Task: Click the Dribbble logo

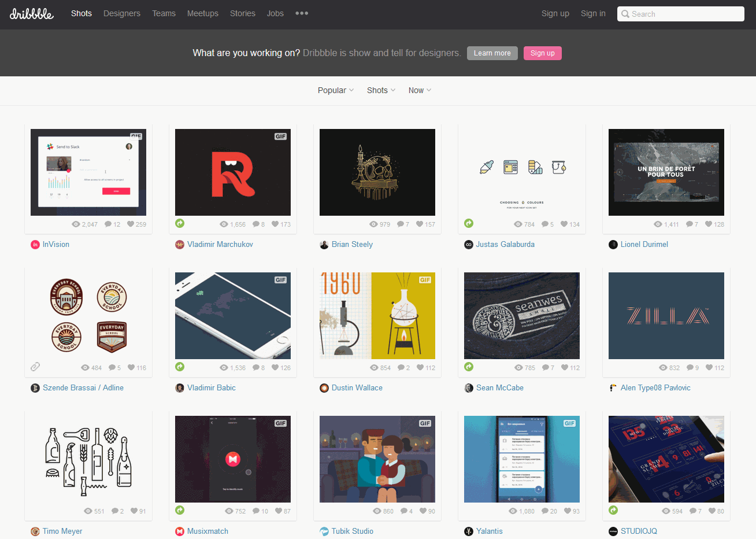Action: (x=32, y=14)
